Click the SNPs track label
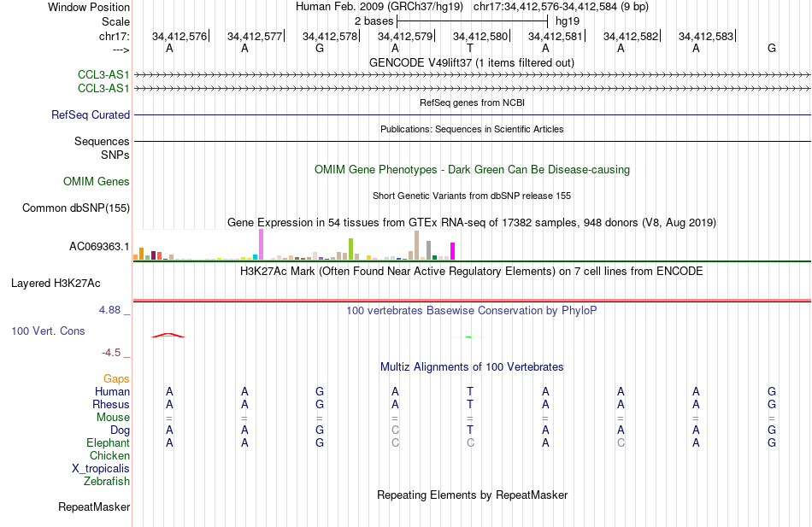The width and height of the screenshot is (812, 527). click(x=115, y=155)
